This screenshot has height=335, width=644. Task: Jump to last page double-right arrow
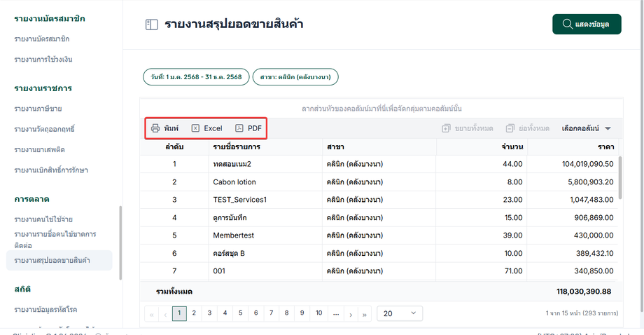coord(365,315)
